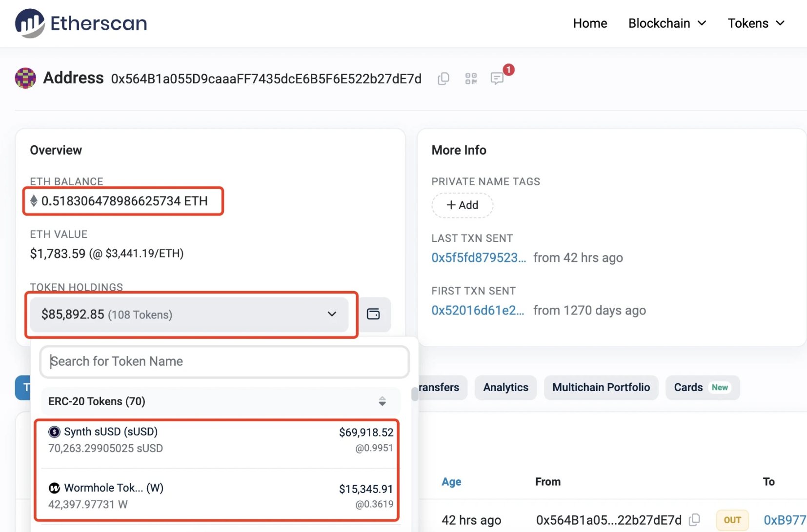Go to the Home page

(590, 23)
